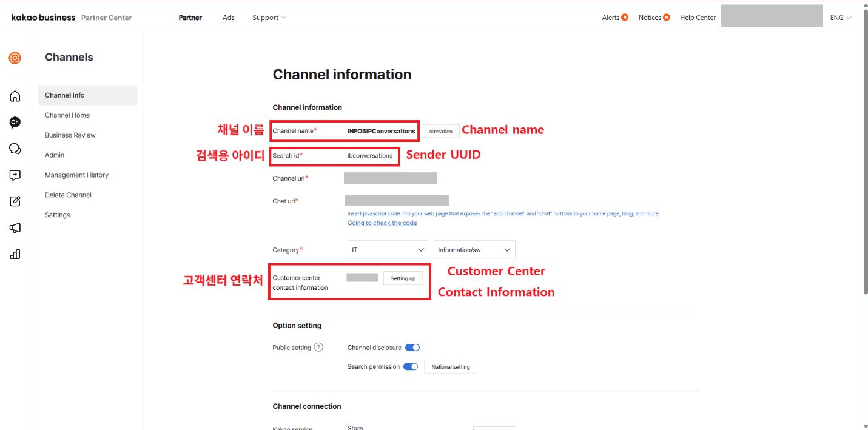Screen dimensions: 868x430
Task: Click the megaphone icon in sidebar
Action: (x=15, y=228)
